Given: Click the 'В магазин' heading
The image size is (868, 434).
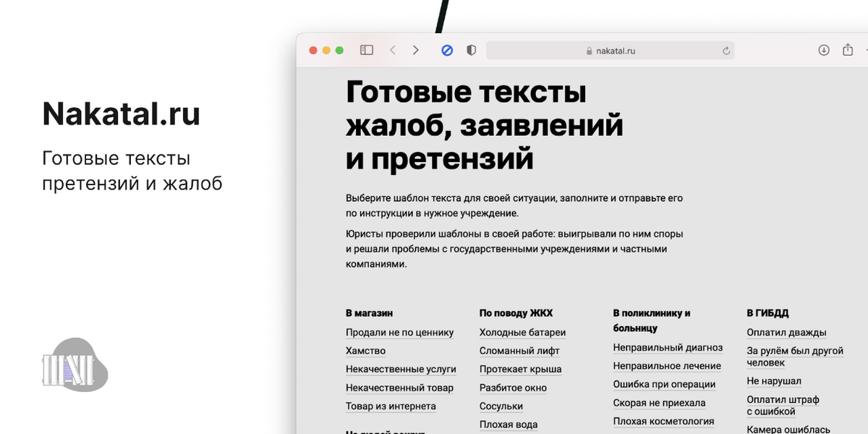Looking at the screenshot, I should 369,313.
